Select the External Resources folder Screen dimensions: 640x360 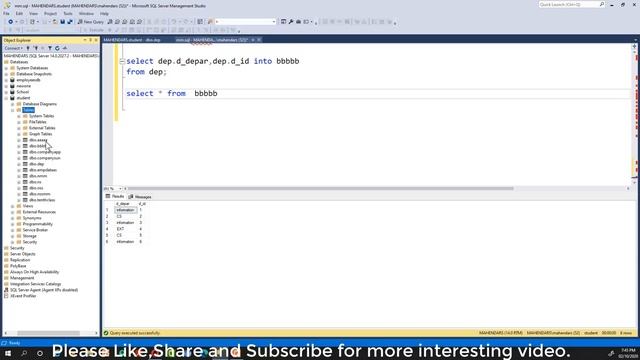[x=39, y=212]
